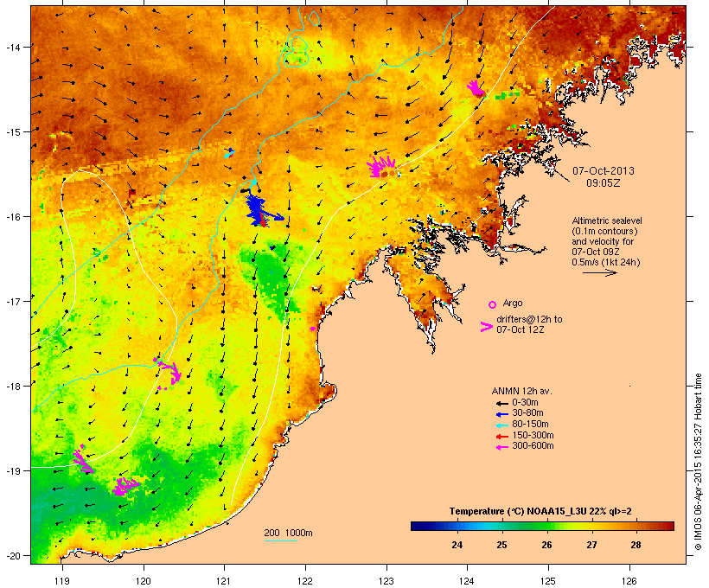Click the 'Altimetric sealevel' label
709x588 pixels.
tap(607, 220)
